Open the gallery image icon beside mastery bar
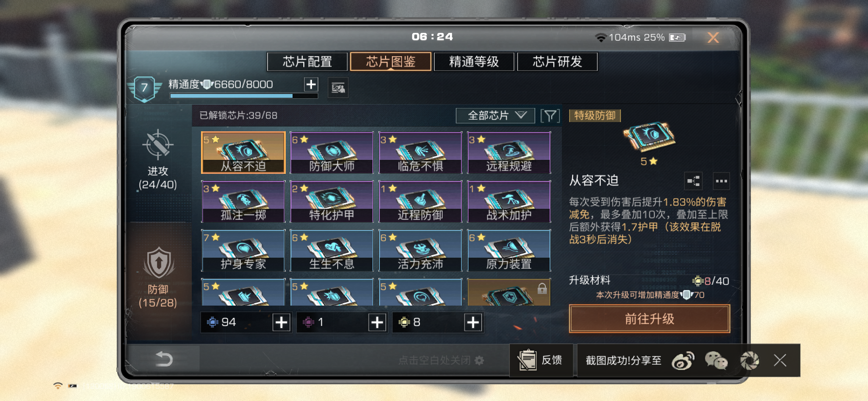Viewport: 868px width, 401px height. pyautogui.click(x=338, y=88)
